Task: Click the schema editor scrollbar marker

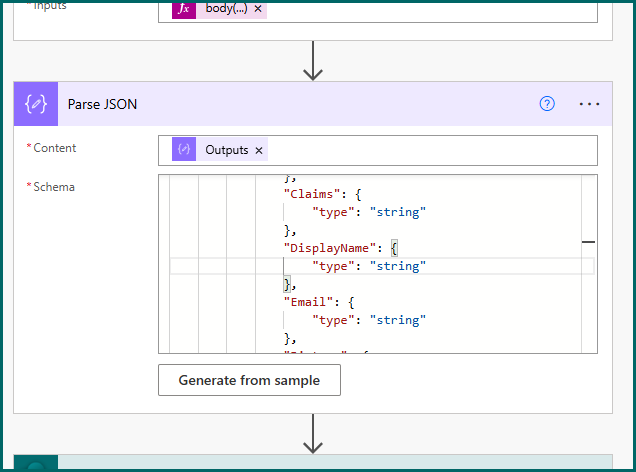Action: tap(588, 242)
